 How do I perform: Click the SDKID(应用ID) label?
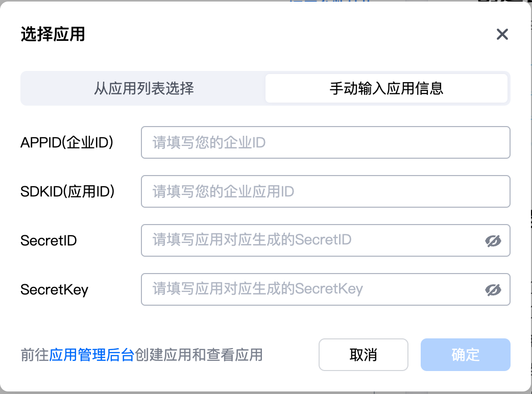click(x=67, y=191)
